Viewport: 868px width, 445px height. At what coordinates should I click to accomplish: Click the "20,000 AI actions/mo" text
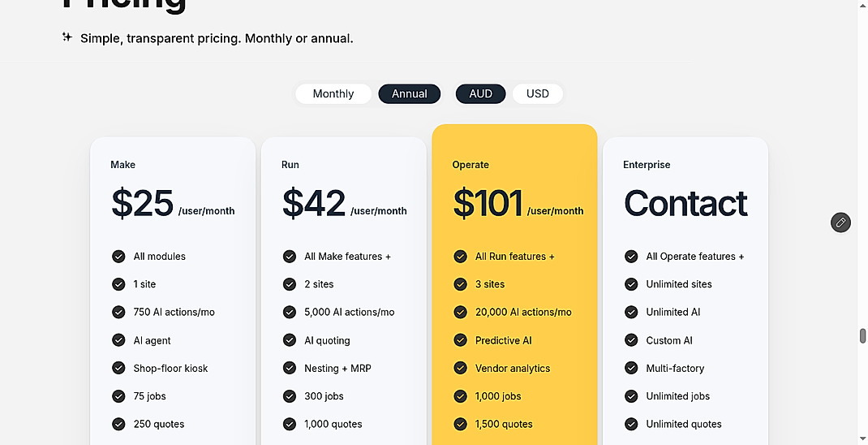(523, 312)
